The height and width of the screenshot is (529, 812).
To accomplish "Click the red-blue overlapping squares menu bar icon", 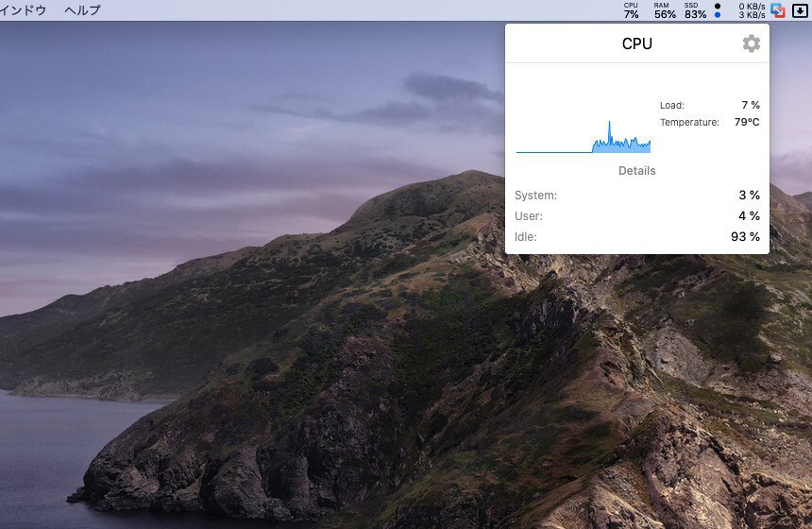I will (x=777, y=10).
